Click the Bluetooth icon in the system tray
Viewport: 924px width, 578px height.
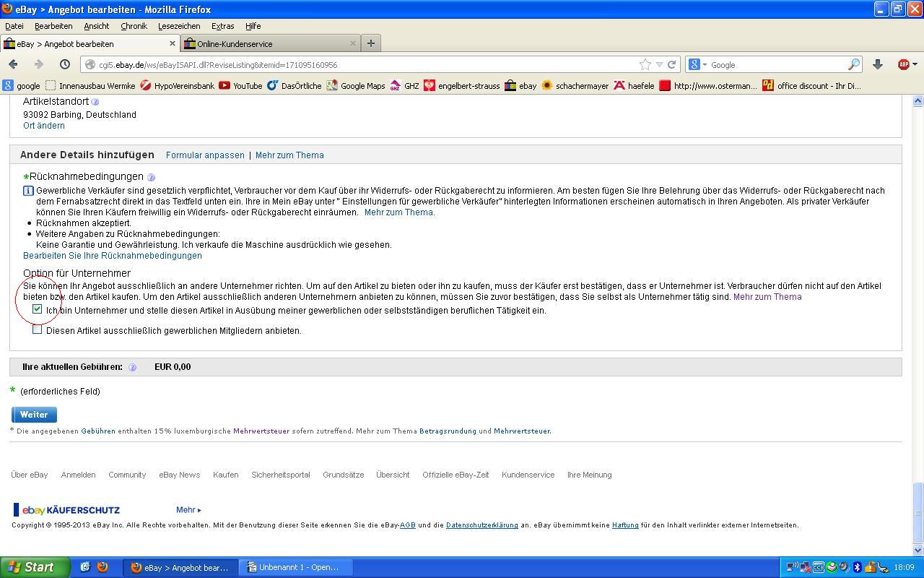[x=856, y=568]
